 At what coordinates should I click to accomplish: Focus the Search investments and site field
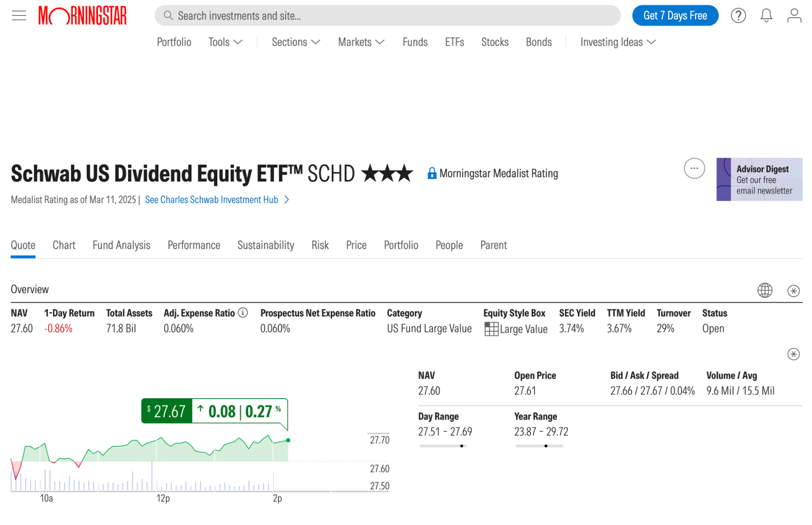[387, 15]
